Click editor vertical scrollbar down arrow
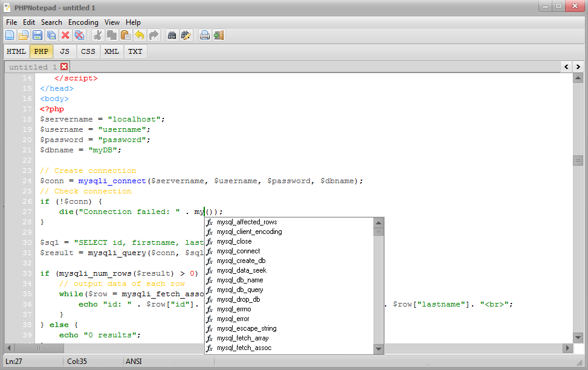This screenshot has height=370, width=588. 578,337
